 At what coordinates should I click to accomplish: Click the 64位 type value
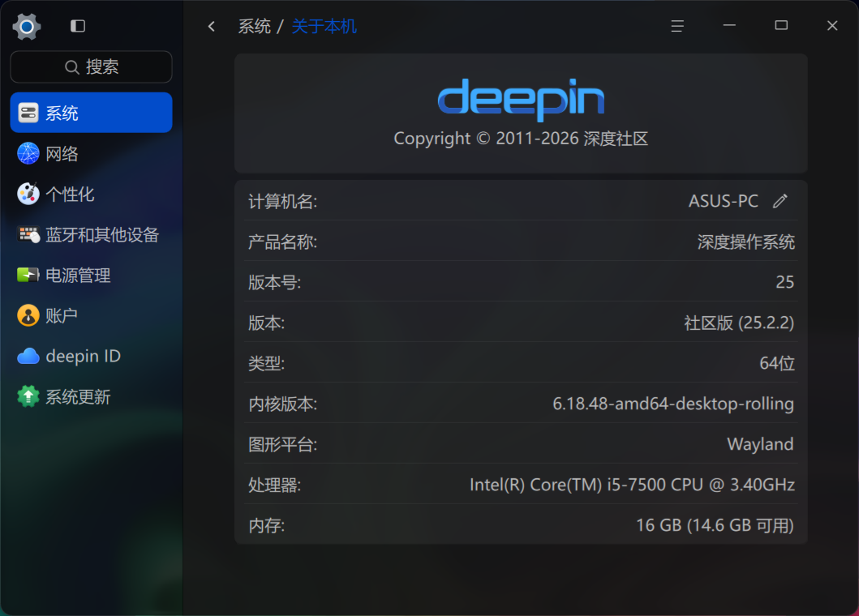coord(777,363)
